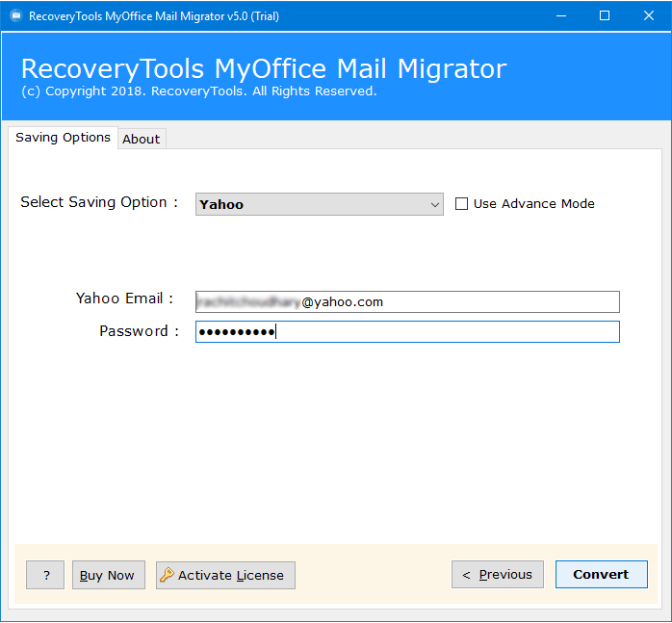Maximize the Mail Migrator window

tap(605, 15)
